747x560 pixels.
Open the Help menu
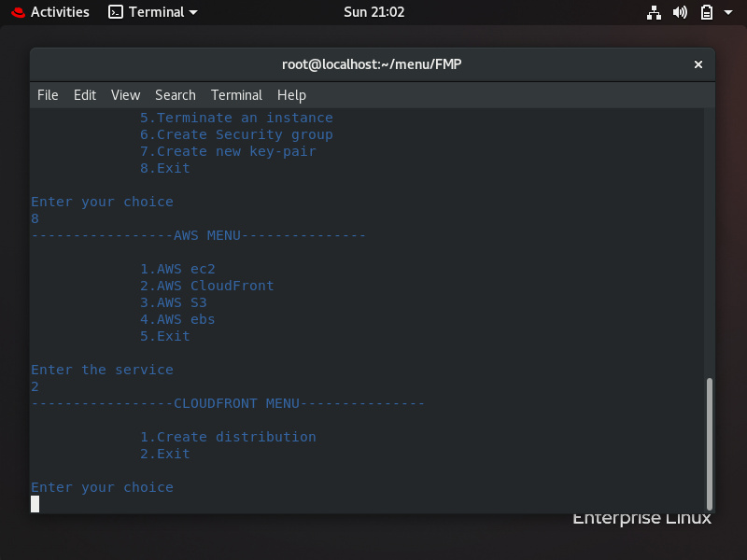(x=291, y=95)
